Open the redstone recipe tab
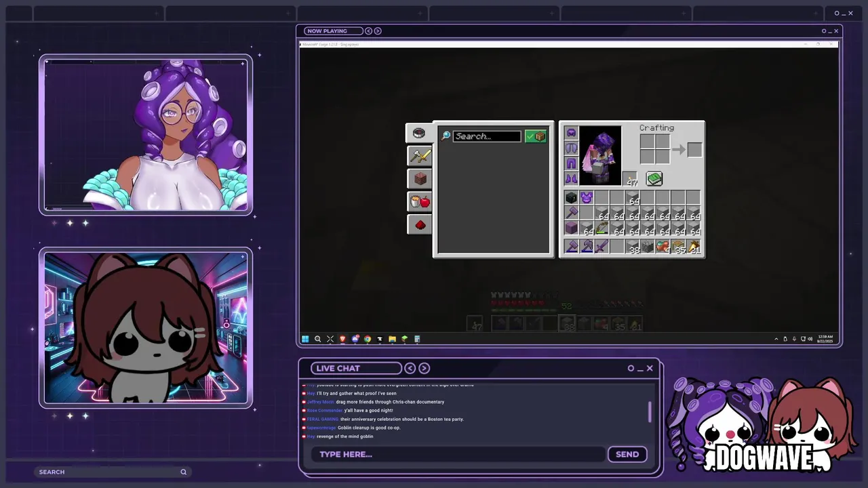This screenshot has width=868, height=488. point(419,225)
